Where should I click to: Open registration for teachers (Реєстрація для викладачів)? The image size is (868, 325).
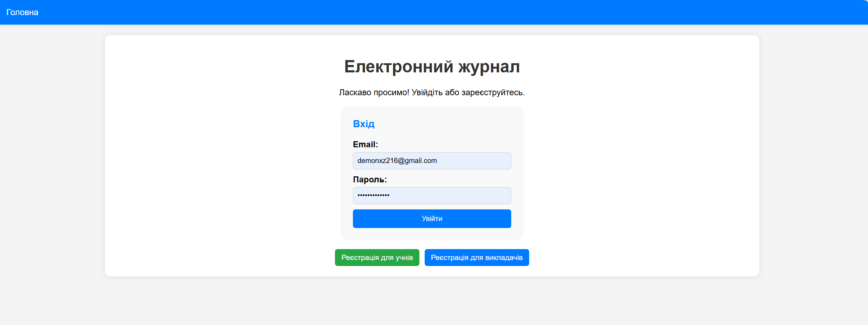pyautogui.click(x=476, y=257)
